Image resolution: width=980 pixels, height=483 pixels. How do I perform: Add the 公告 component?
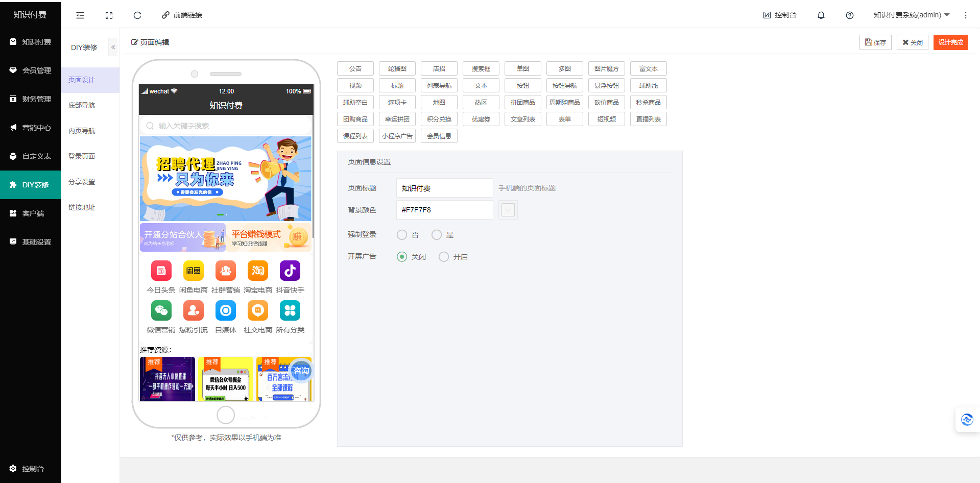tap(355, 68)
